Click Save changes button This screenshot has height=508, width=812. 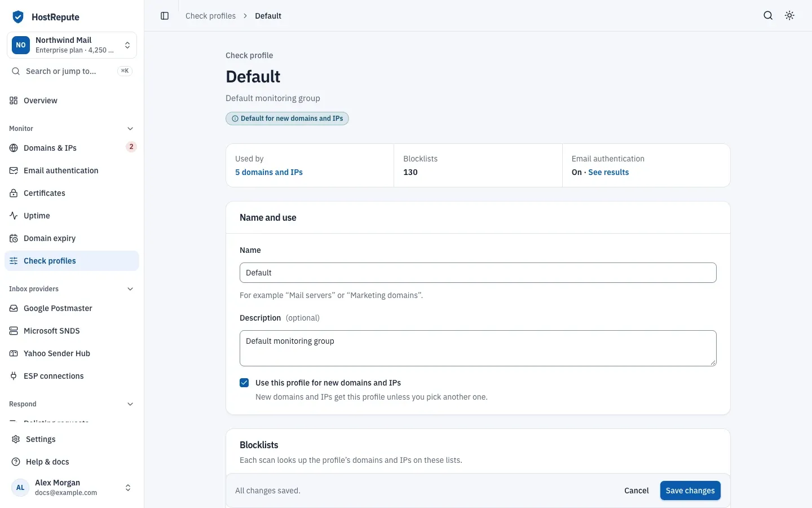[690, 491]
